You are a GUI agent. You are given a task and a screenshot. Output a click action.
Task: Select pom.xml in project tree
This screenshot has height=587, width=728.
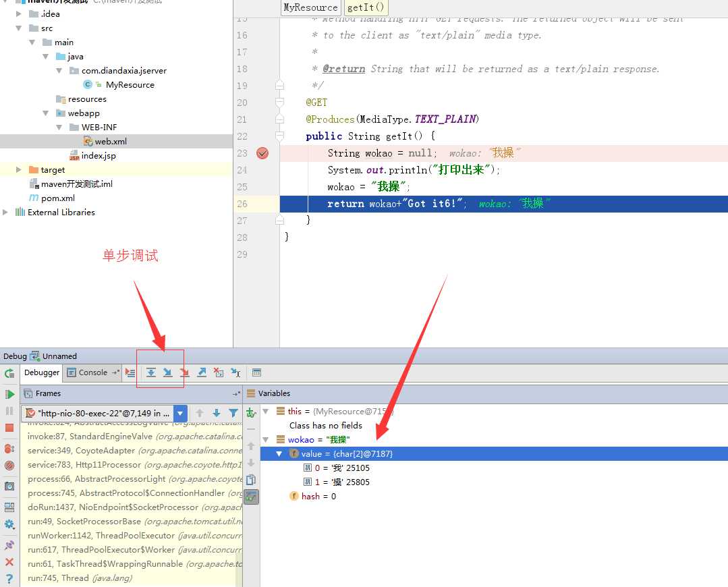coord(57,198)
